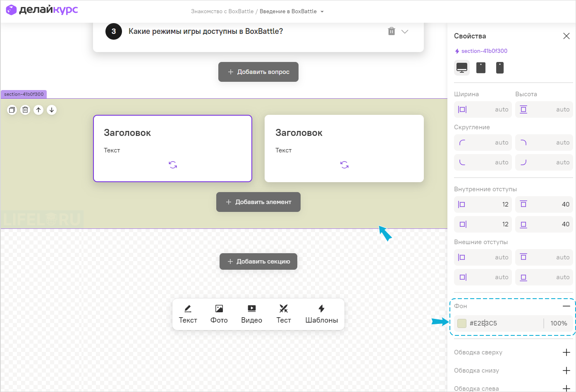
Task: Insert a Фото block
Action: click(219, 314)
